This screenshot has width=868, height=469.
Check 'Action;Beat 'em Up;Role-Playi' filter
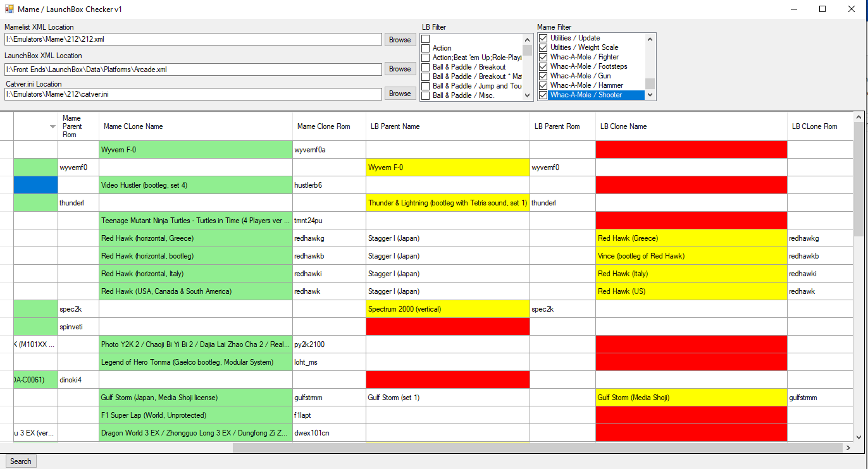point(426,58)
